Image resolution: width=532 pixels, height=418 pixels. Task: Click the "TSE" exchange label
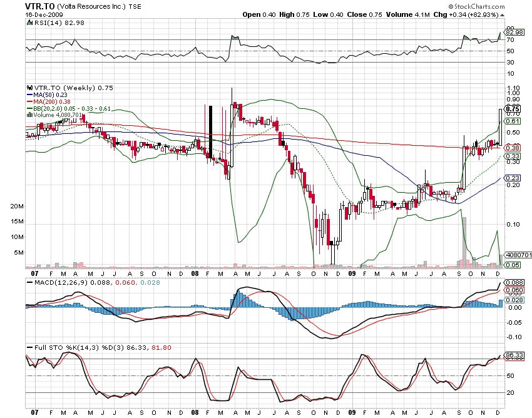[135, 6]
